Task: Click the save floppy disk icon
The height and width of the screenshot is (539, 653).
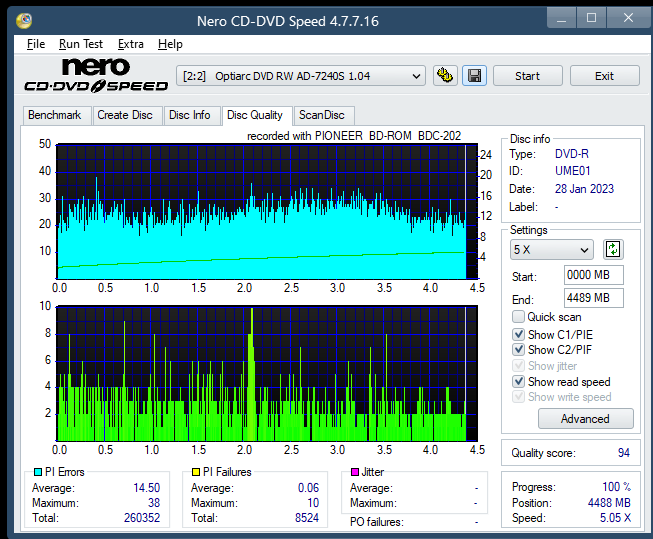Action: (474, 76)
